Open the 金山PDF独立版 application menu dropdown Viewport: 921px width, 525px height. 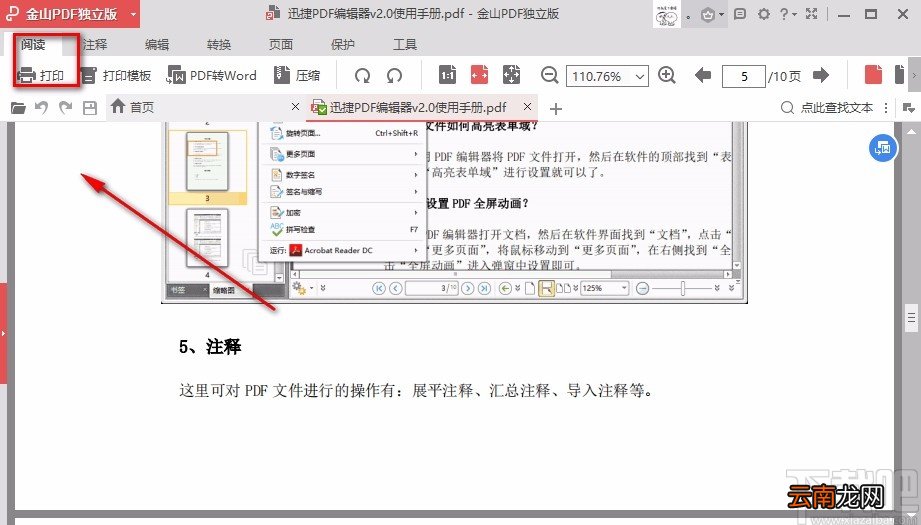point(133,14)
